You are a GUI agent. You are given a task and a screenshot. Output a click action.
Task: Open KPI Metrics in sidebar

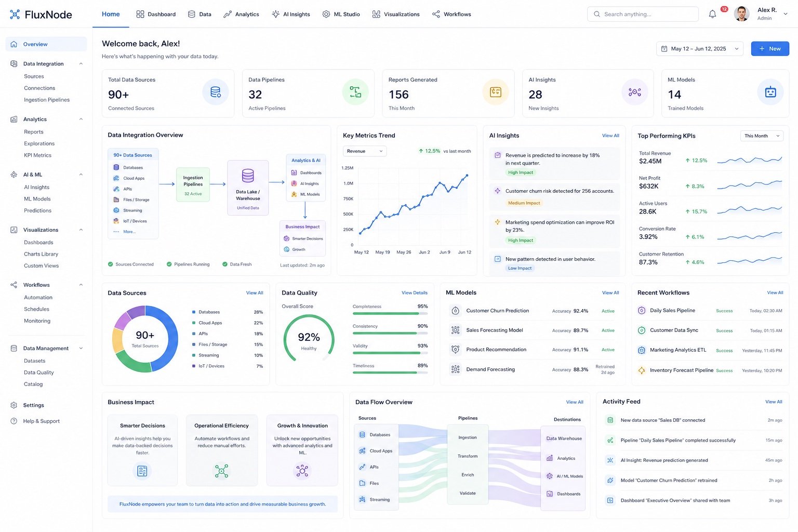[37, 155]
